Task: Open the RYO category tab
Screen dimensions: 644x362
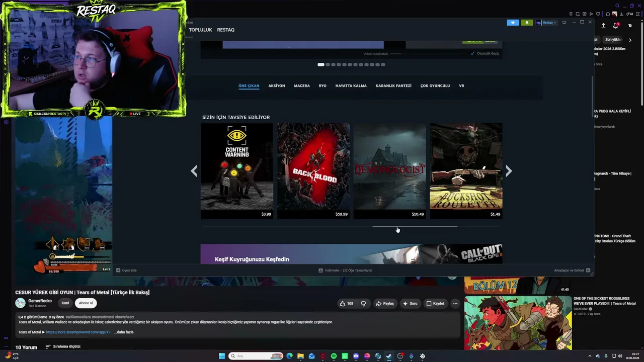Action: [x=323, y=86]
